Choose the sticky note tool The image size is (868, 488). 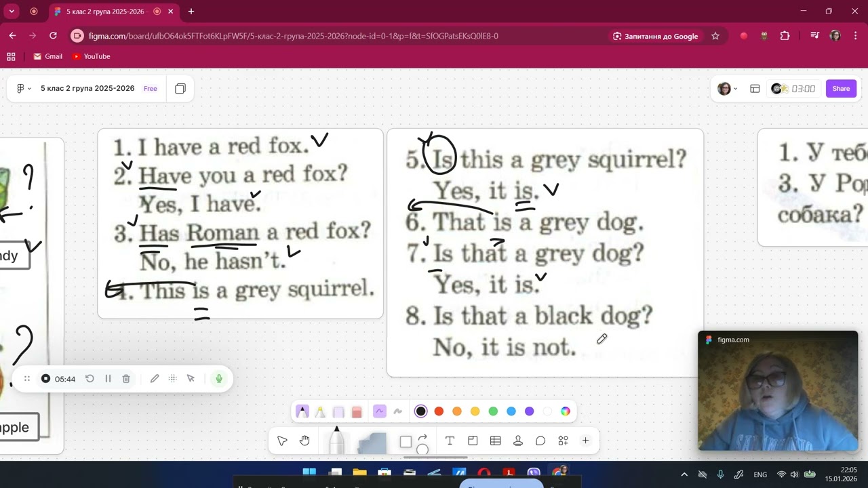click(371, 443)
